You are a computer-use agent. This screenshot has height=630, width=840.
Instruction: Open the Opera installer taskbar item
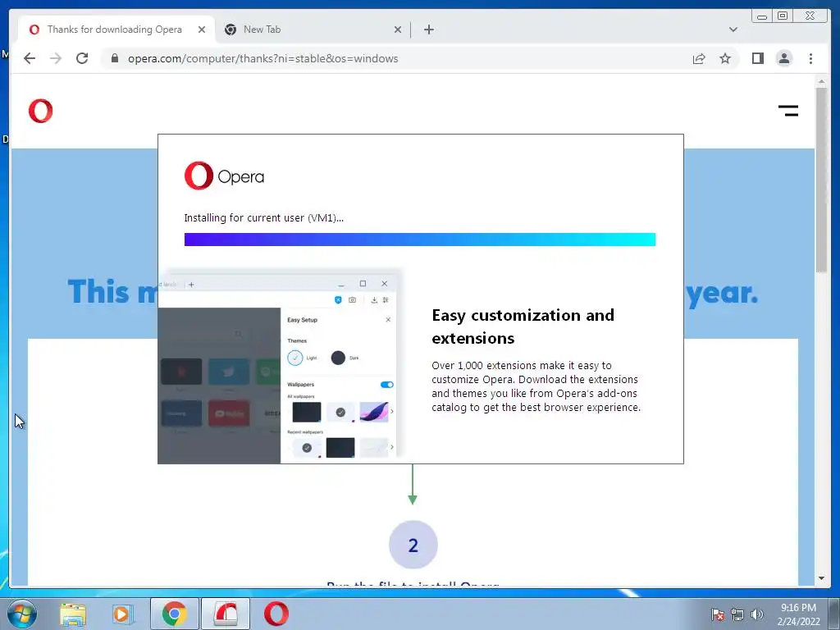[226, 614]
